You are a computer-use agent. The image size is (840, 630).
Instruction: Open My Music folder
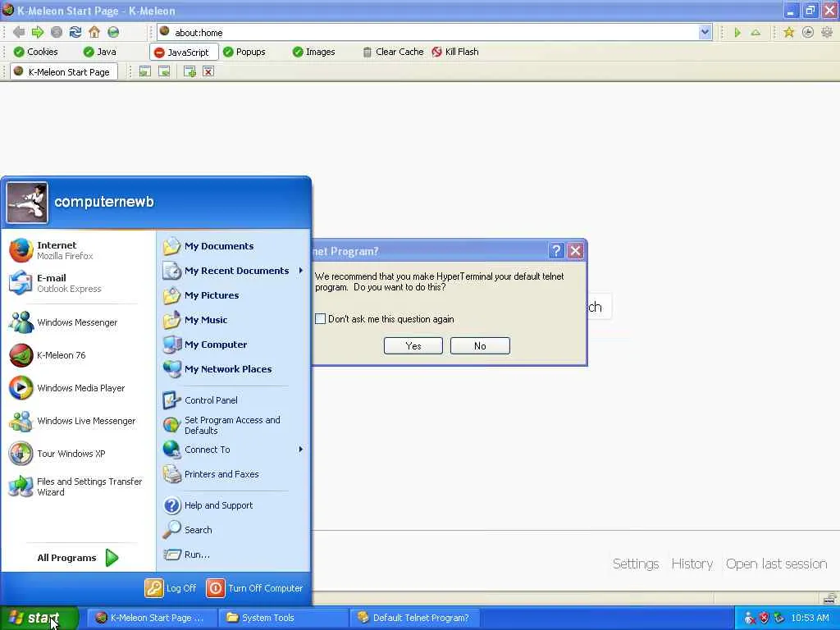(234, 320)
